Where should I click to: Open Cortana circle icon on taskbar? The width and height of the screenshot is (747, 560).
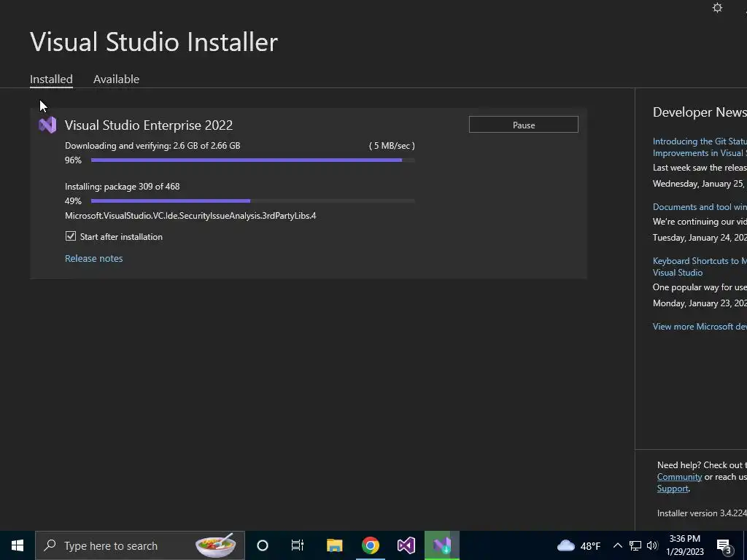pos(263,545)
